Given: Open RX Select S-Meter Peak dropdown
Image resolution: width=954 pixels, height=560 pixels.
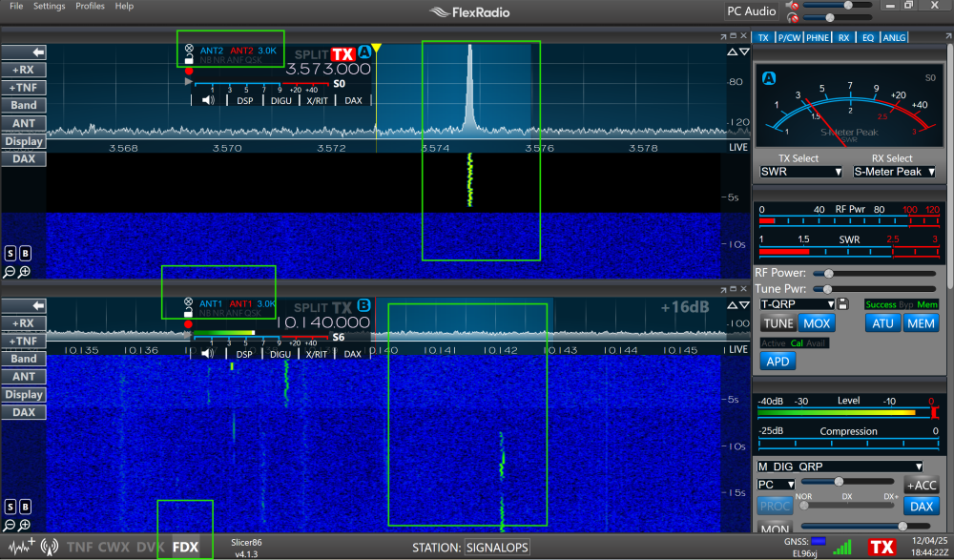Looking at the screenshot, I should [x=894, y=172].
